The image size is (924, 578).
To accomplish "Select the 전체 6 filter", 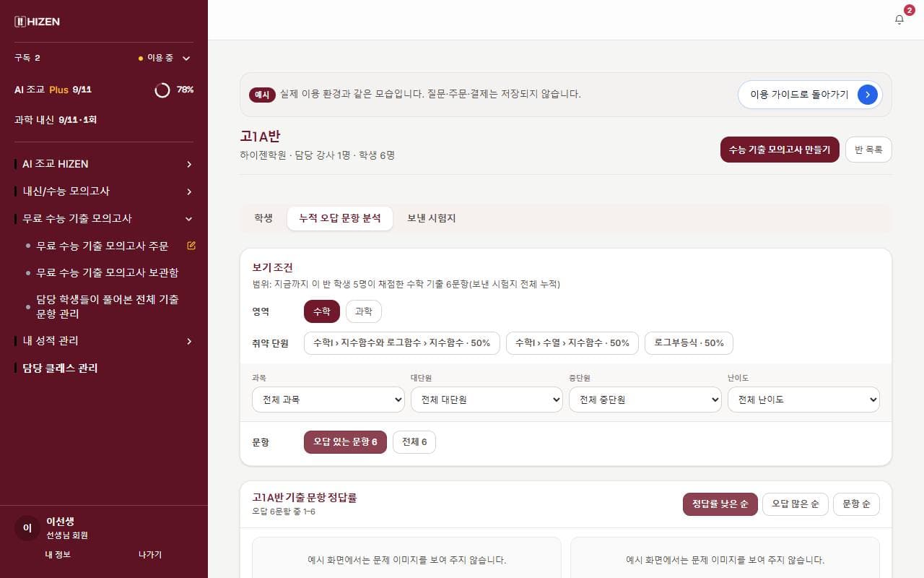I will (x=414, y=442).
